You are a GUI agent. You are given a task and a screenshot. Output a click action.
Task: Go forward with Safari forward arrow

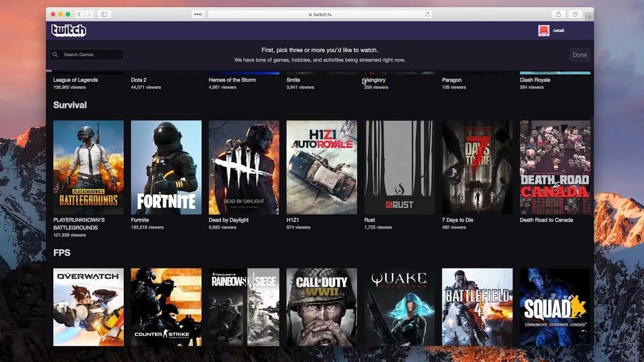(89, 15)
